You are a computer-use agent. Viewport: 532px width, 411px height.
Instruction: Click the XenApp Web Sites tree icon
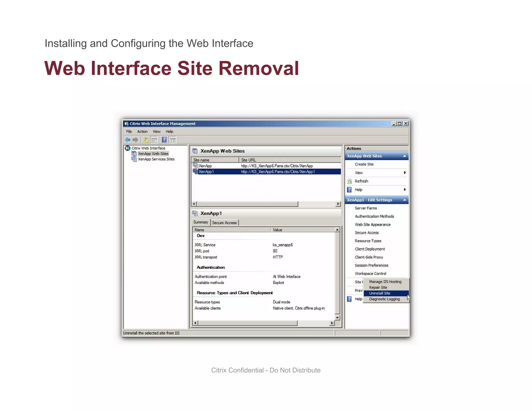(134, 154)
